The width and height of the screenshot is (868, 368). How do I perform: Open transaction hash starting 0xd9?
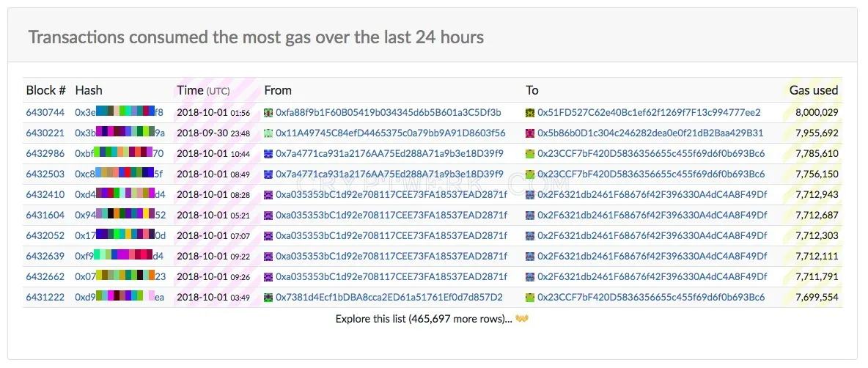pos(119,297)
